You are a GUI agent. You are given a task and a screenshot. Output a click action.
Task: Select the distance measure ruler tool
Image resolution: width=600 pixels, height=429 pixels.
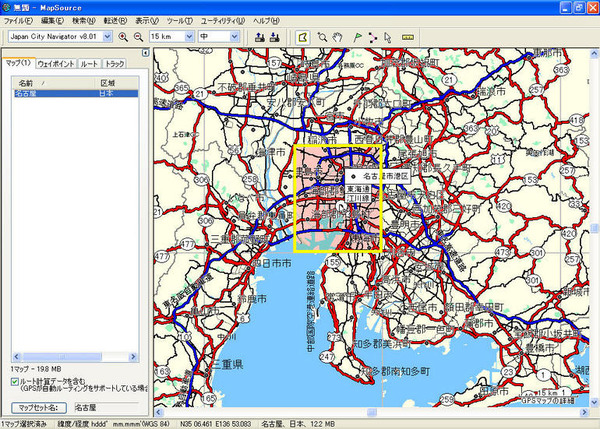[x=407, y=37]
